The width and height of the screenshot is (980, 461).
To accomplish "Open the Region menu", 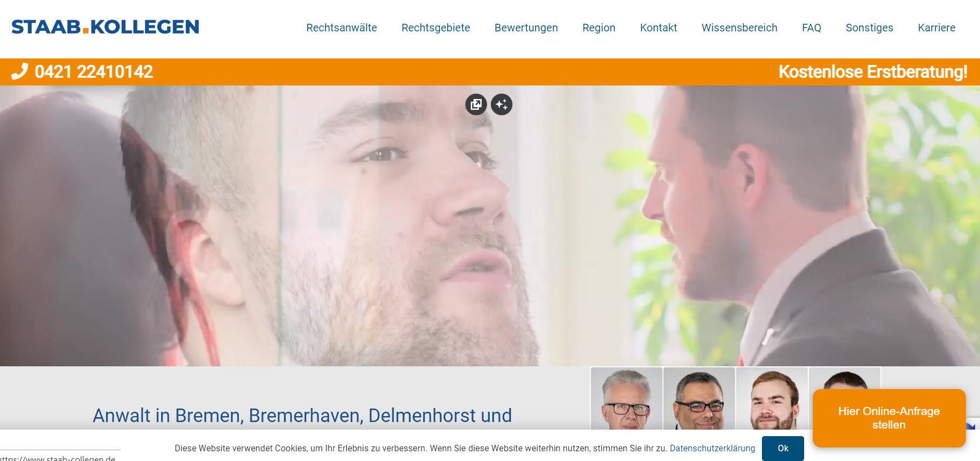I will (598, 28).
